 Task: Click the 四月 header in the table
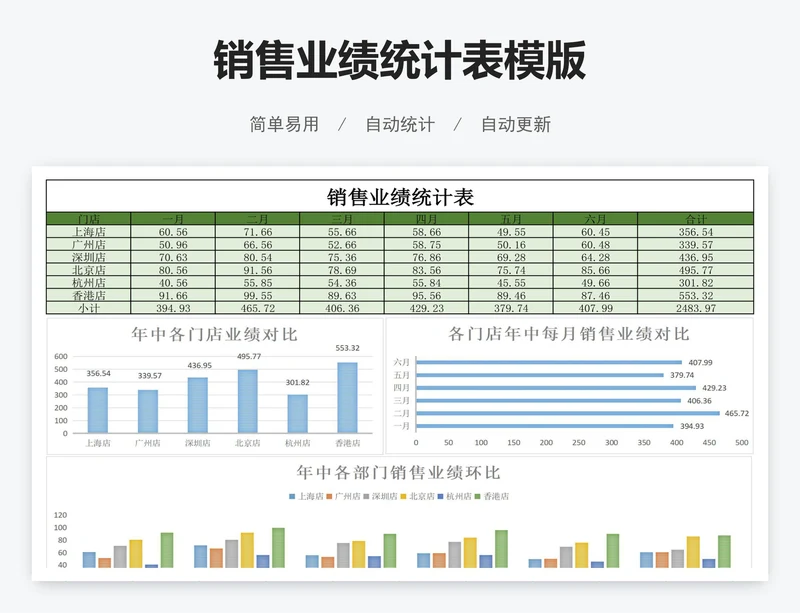pyautogui.click(x=427, y=219)
